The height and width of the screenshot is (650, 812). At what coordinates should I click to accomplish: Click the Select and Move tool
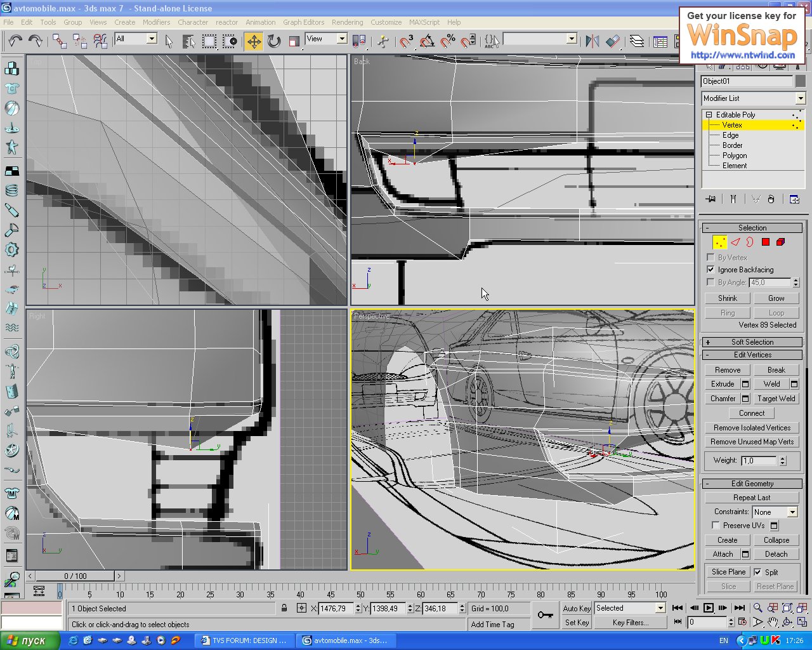click(x=254, y=41)
